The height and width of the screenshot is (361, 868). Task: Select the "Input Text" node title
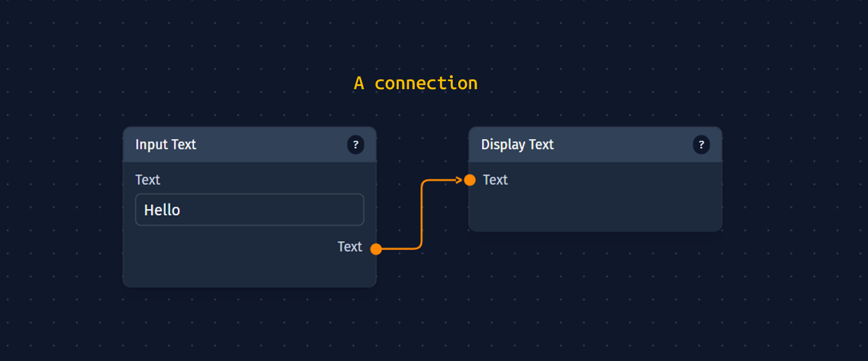[166, 145]
